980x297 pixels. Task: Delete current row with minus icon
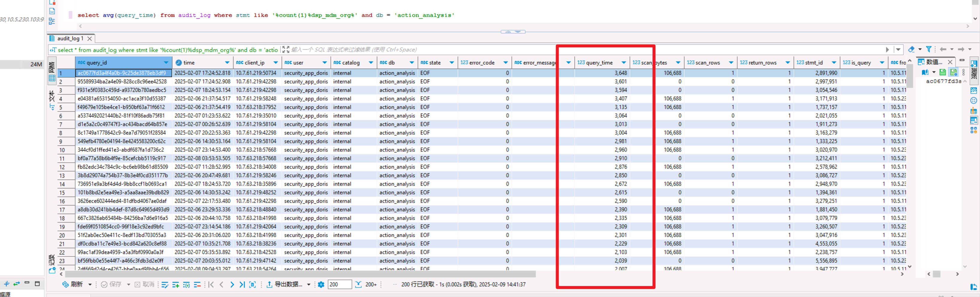[x=197, y=284]
